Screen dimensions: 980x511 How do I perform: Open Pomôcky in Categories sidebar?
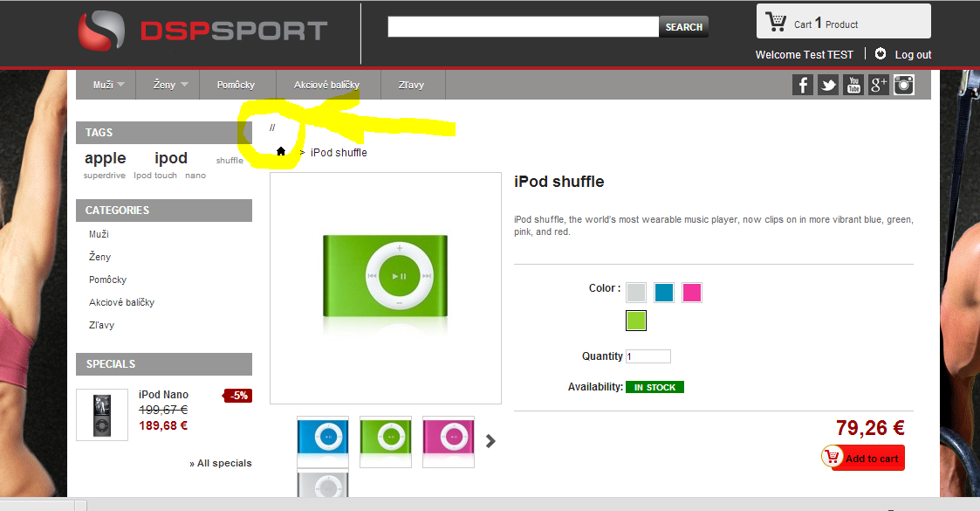[107, 280]
